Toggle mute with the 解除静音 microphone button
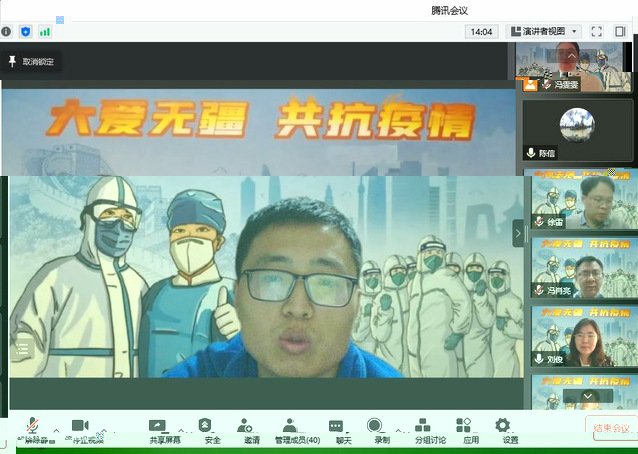 tap(33, 431)
